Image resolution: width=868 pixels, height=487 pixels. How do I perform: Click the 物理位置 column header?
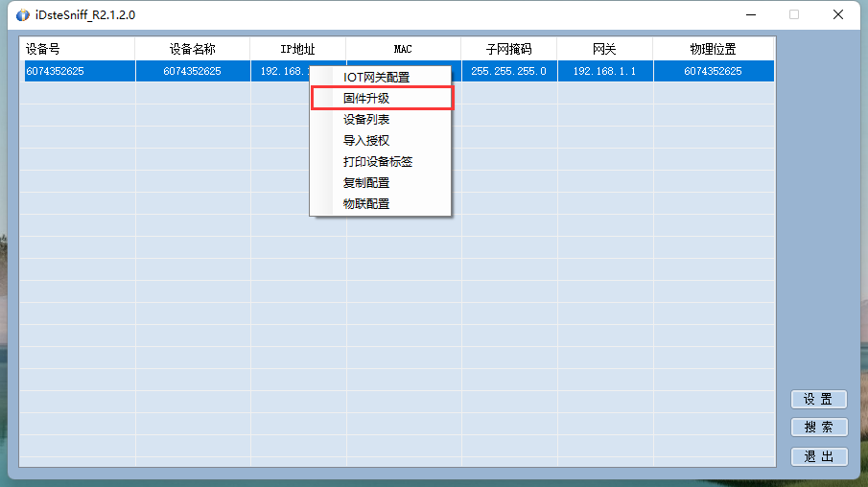coord(713,49)
